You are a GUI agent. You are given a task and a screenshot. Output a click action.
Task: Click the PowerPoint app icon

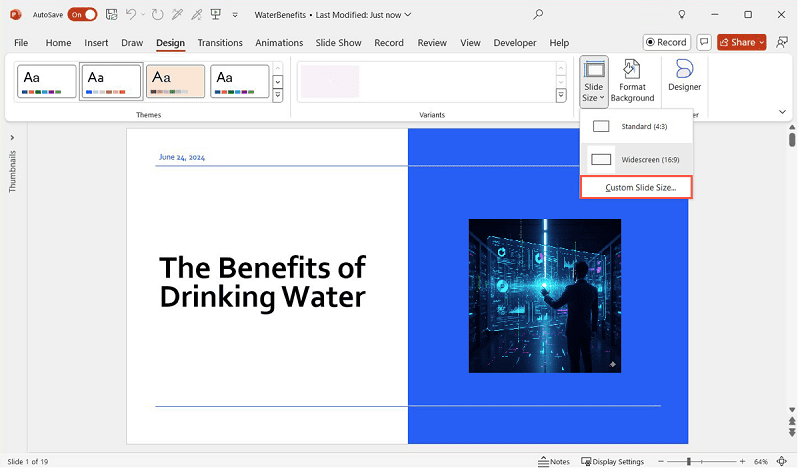tap(15, 15)
